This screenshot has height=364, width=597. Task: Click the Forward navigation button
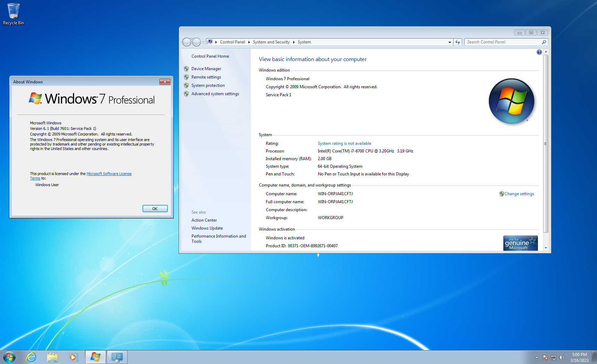pos(196,42)
